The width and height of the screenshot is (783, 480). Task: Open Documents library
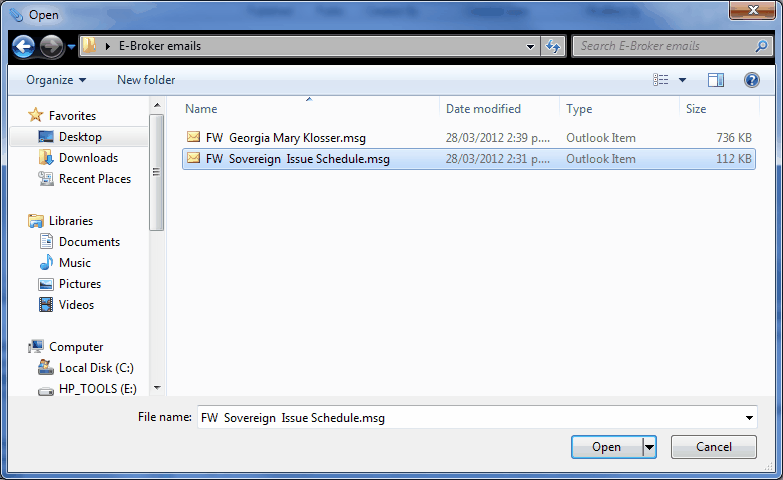(89, 242)
